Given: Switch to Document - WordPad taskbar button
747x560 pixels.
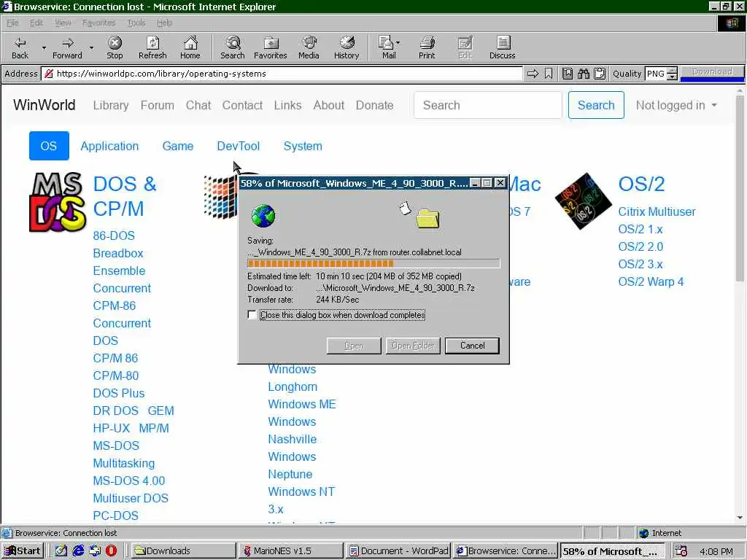Looking at the screenshot, I should pyautogui.click(x=399, y=551).
